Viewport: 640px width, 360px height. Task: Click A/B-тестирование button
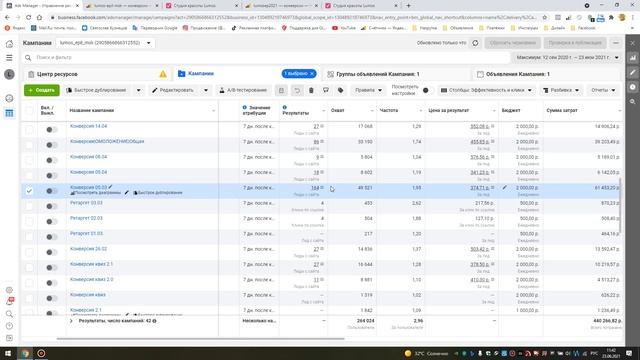[243, 90]
